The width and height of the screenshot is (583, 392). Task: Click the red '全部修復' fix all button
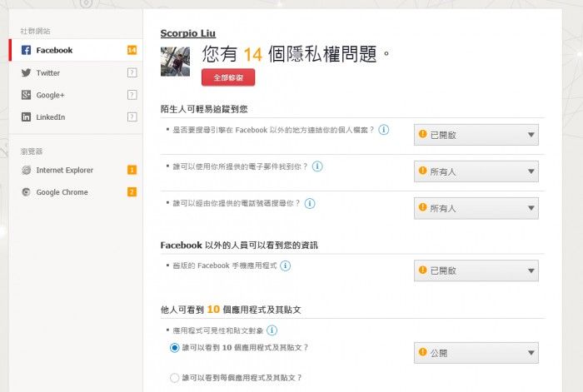(228, 77)
